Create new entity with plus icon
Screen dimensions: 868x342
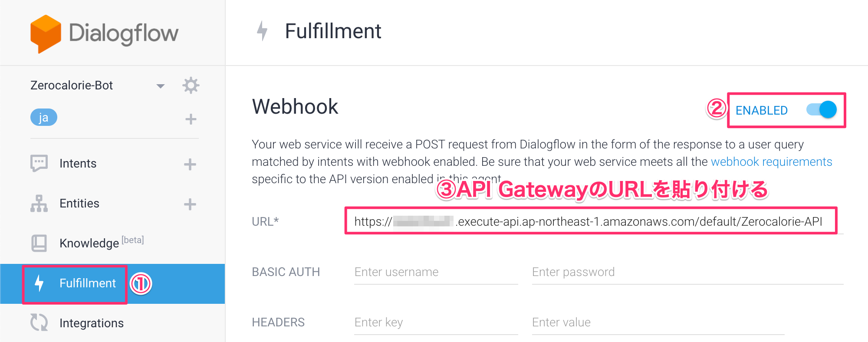click(x=190, y=204)
